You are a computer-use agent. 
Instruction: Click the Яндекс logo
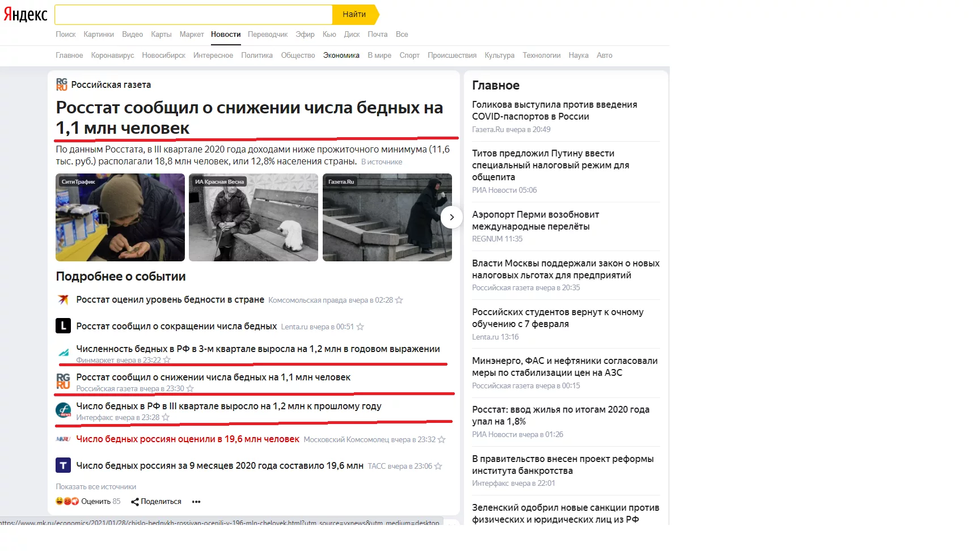point(26,14)
